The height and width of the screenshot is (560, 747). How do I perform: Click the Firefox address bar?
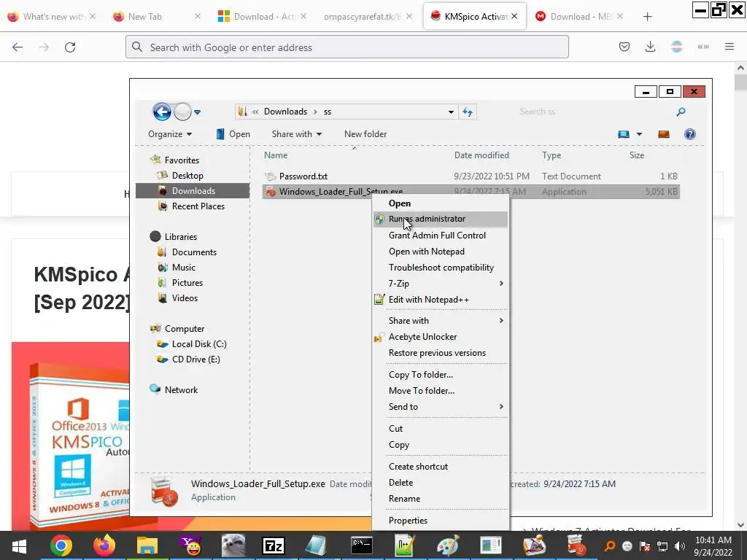[x=347, y=47]
